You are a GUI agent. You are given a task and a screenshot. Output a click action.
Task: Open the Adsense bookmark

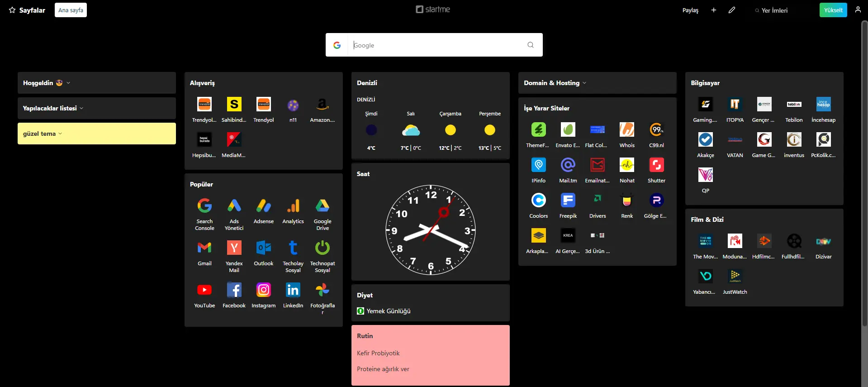click(264, 206)
